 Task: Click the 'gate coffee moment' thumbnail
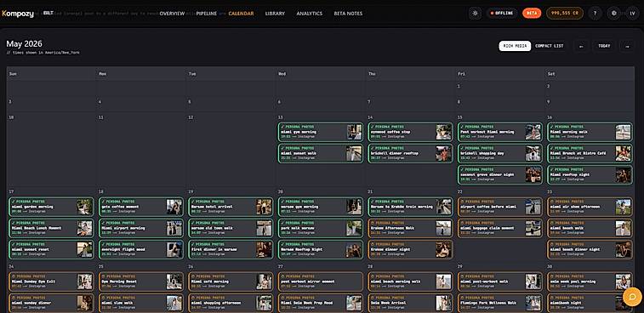coord(174,207)
